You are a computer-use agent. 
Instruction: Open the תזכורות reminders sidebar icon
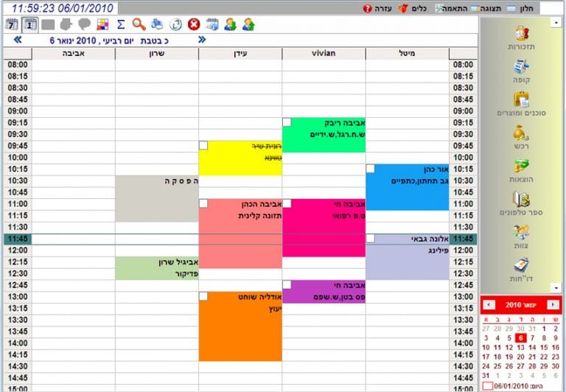(x=522, y=38)
